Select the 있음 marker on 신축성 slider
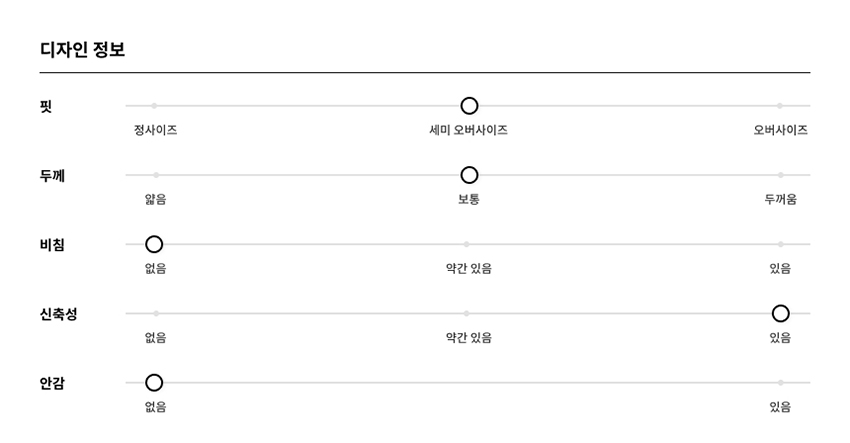Screen dimensions: 850x443 [781, 313]
